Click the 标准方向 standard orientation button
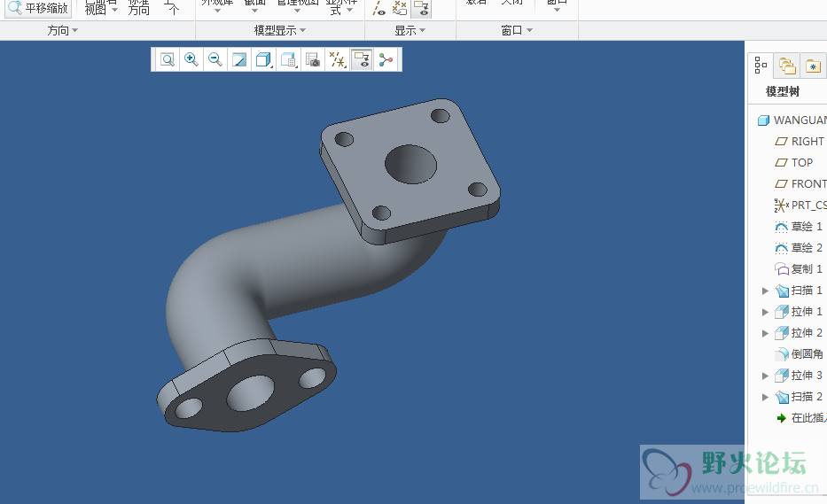 pyautogui.click(x=138, y=9)
